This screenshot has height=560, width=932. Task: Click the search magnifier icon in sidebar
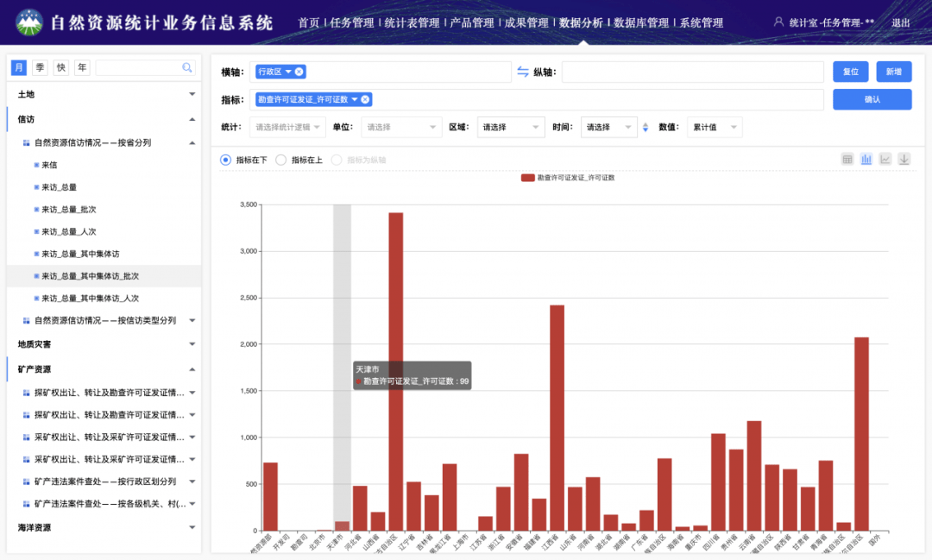186,67
